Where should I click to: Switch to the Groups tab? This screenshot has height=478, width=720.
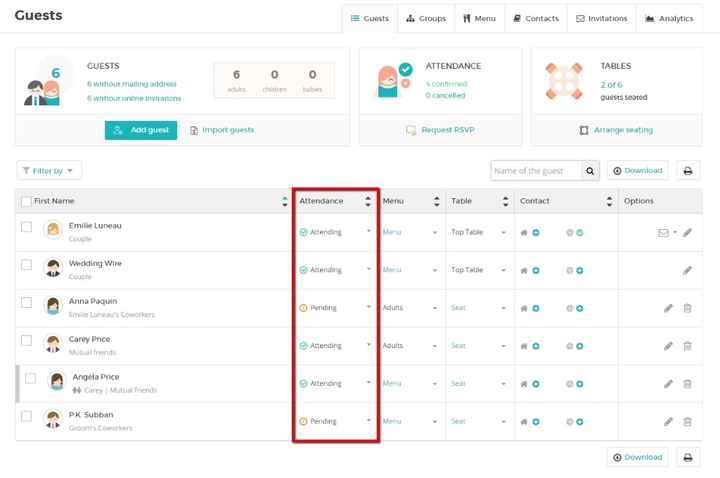[426, 18]
